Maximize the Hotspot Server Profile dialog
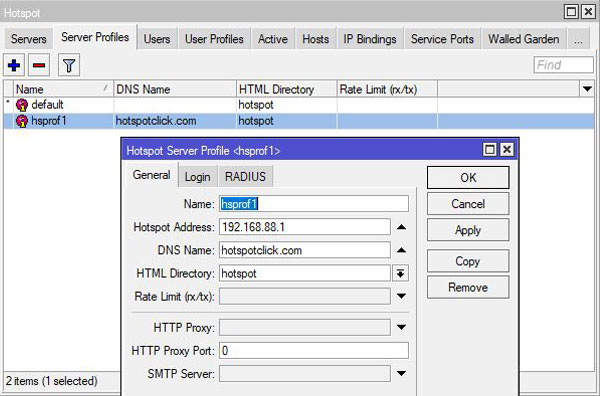The image size is (600, 396). tap(490, 149)
